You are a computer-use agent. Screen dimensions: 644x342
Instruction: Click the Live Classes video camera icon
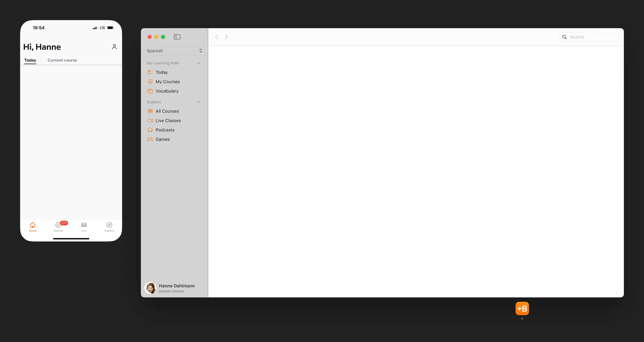click(150, 120)
